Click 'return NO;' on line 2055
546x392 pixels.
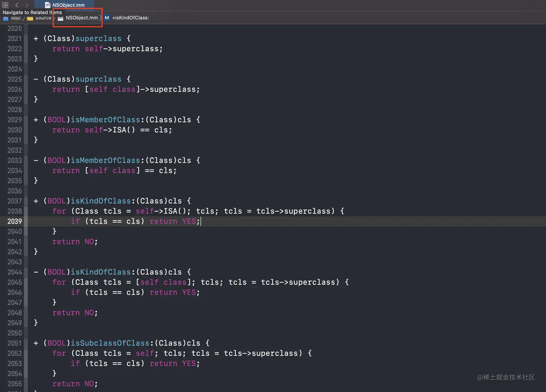point(75,384)
